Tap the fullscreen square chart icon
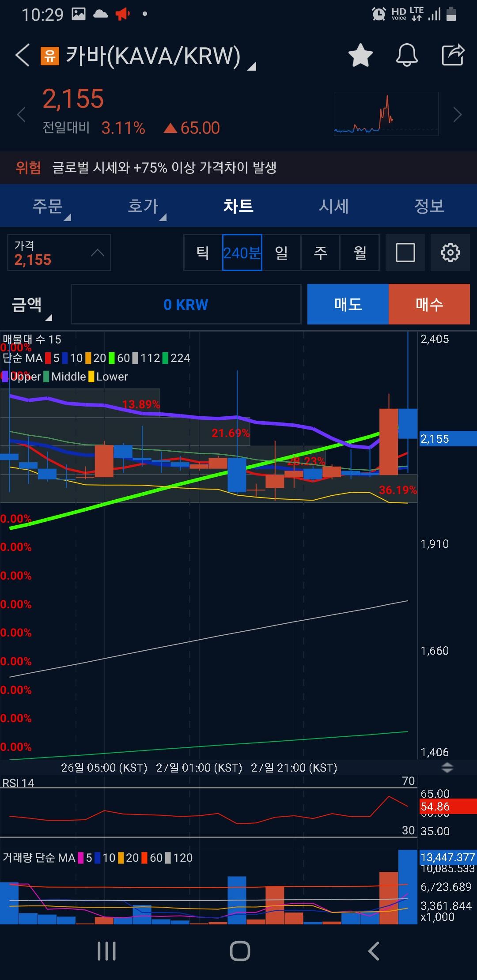The image size is (477, 980). coord(405,253)
